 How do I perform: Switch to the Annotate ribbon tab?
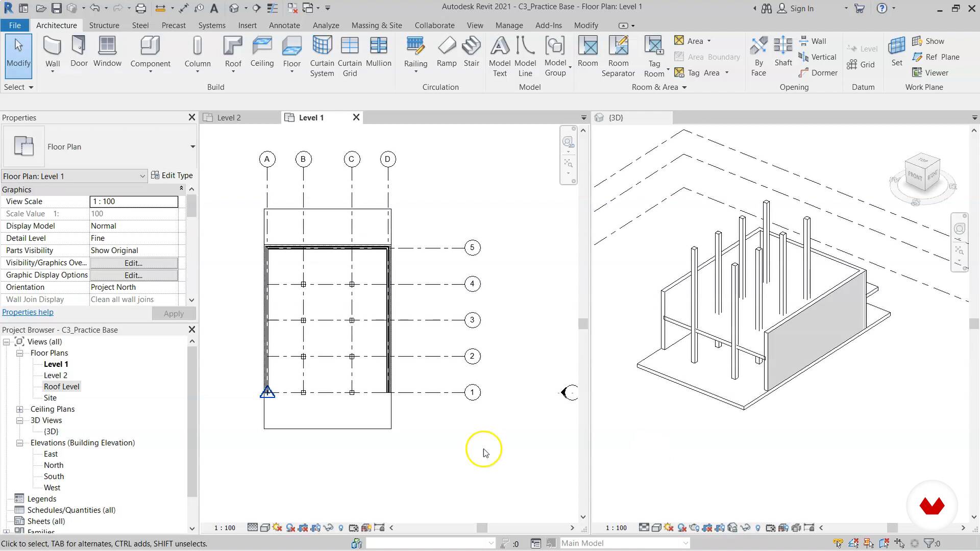pyautogui.click(x=284, y=25)
